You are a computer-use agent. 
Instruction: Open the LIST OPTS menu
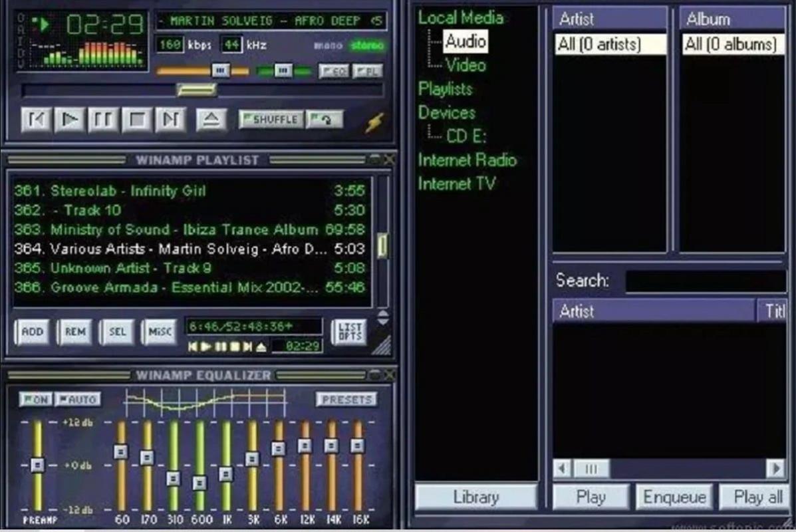348,332
